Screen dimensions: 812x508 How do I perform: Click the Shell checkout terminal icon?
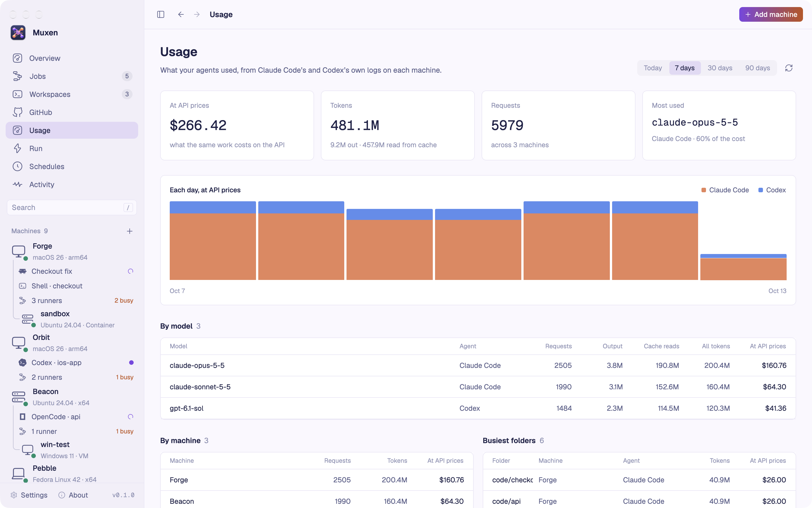coord(23,286)
